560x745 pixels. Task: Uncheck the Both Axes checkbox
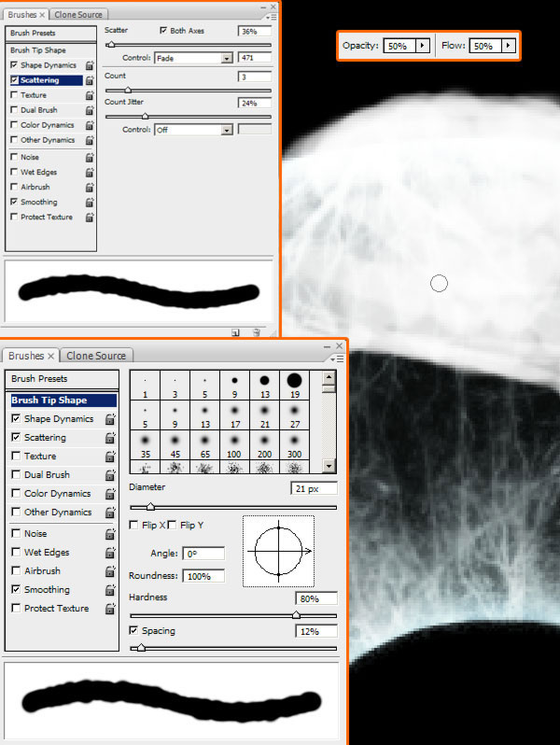click(164, 31)
